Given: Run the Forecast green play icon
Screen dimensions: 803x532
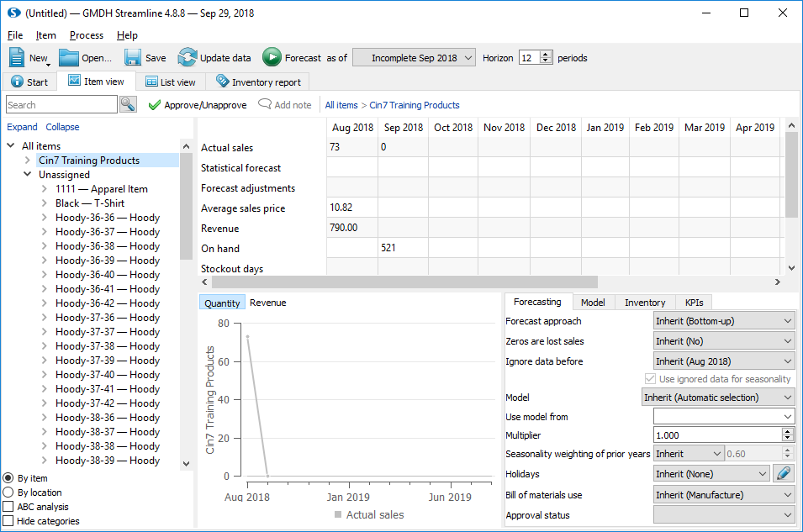Looking at the screenshot, I should [272, 57].
